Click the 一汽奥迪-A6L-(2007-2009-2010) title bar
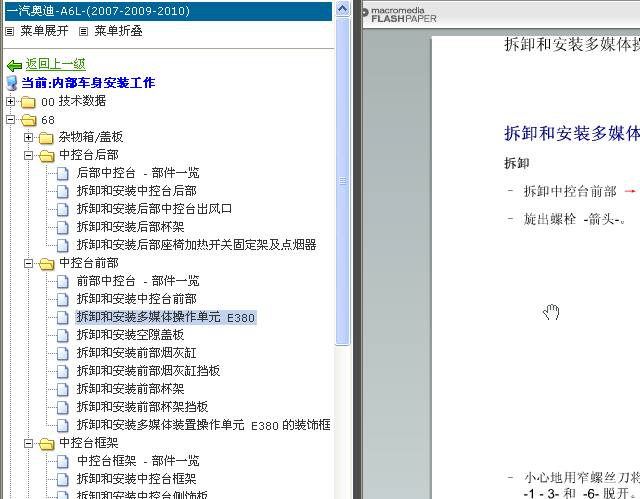Viewport: 640px width, 499px height. (x=168, y=11)
